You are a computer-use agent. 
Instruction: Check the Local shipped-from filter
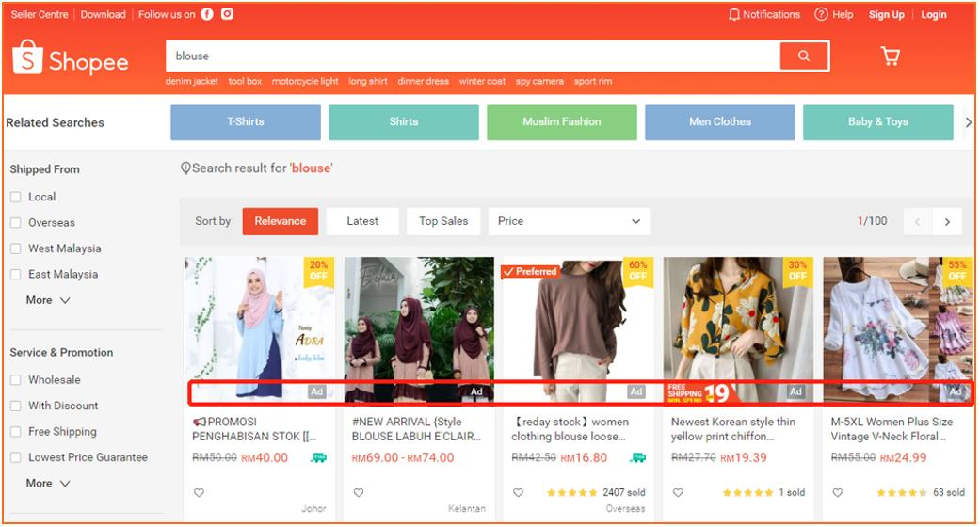15,197
